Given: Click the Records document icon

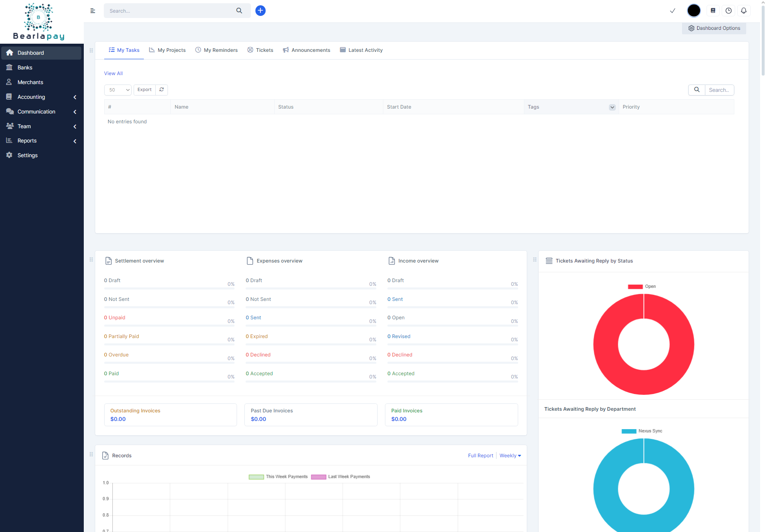Looking at the screenshot, I should coord(105,456).
